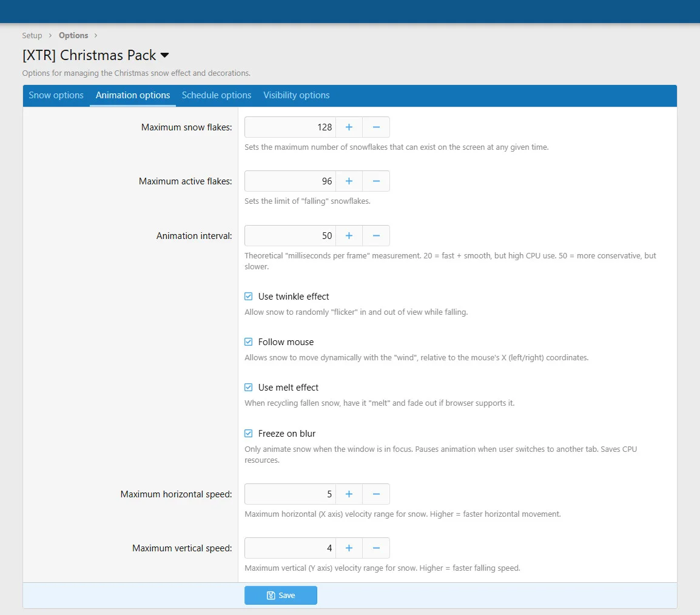The width and height of the screenshot is (700, 615).
Task: Open the Options breadcrumb link
Action: tap(73, 36)
